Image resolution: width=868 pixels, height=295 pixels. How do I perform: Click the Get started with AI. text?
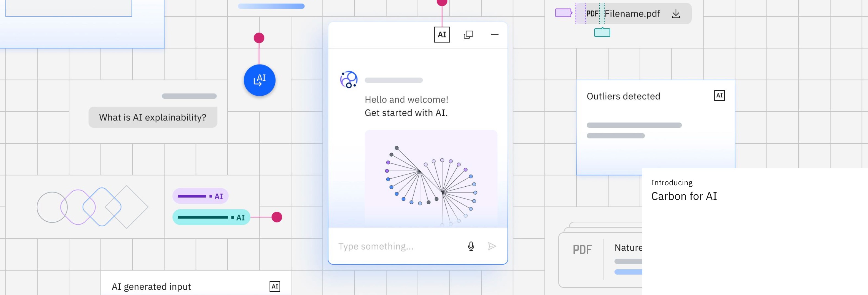[406, 112]
